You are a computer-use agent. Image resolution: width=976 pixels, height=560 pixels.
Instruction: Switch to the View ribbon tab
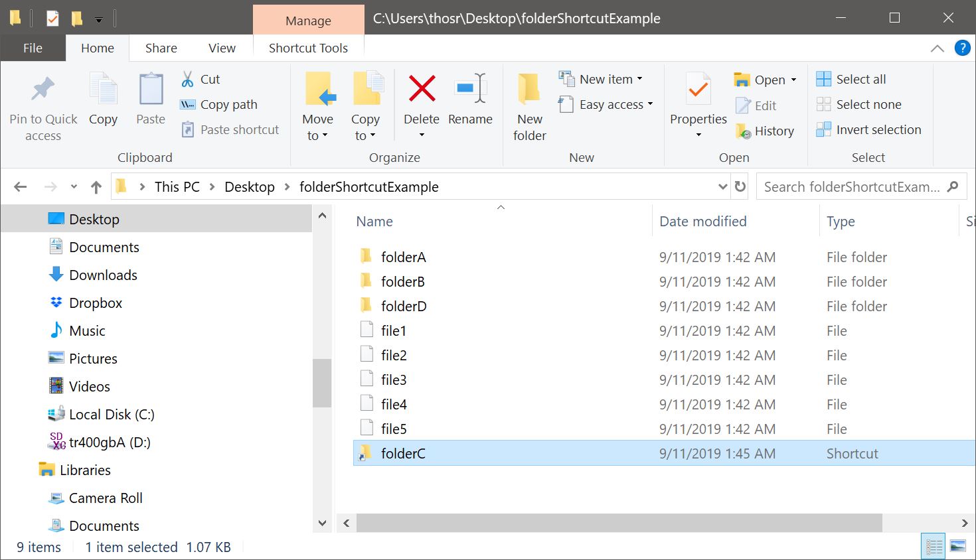tap(222, 48)
